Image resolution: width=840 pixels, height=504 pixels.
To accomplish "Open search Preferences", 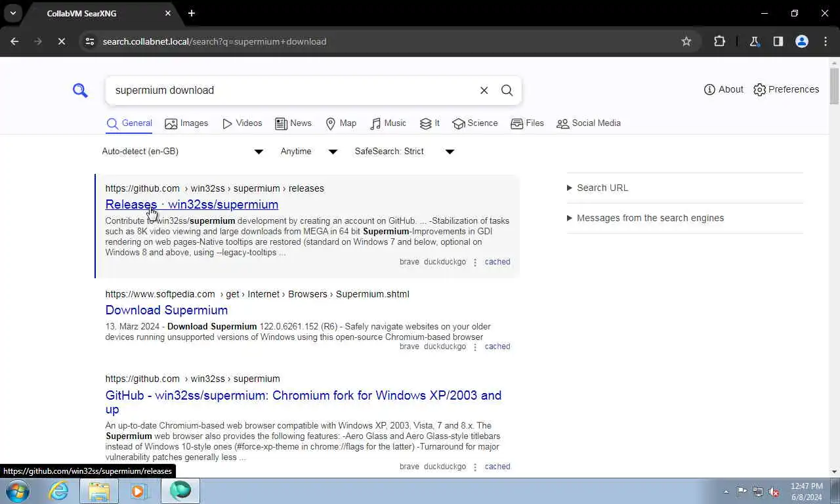I will (x=786, y=89).
